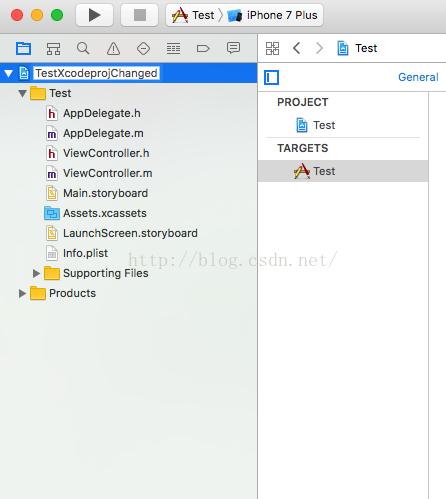The height and width of the screenshot is (499, 446).
Task: Open the Symbol navigator tab
Action: pos(53,49)
